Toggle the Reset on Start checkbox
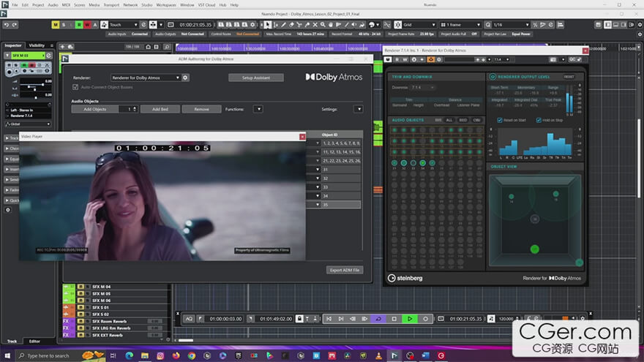This screenshot has height=362, width=644. pyautogui.click(x=500, y=120)
